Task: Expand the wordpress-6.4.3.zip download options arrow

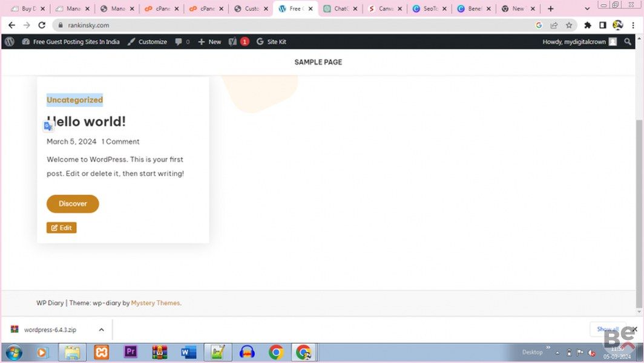Action: [101, 330]
